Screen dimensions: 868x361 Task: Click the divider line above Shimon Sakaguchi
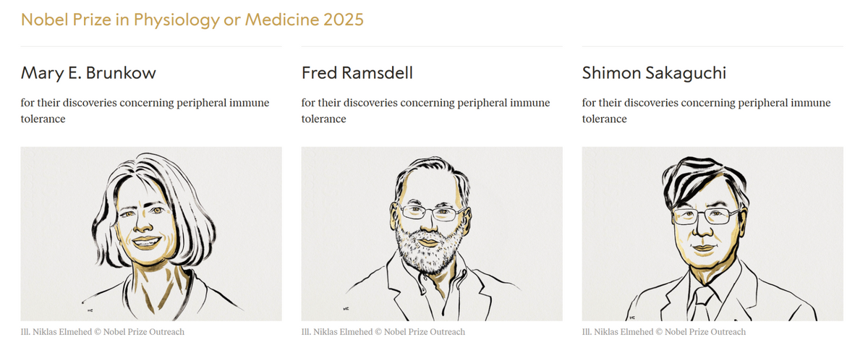(x=712, y=47)
